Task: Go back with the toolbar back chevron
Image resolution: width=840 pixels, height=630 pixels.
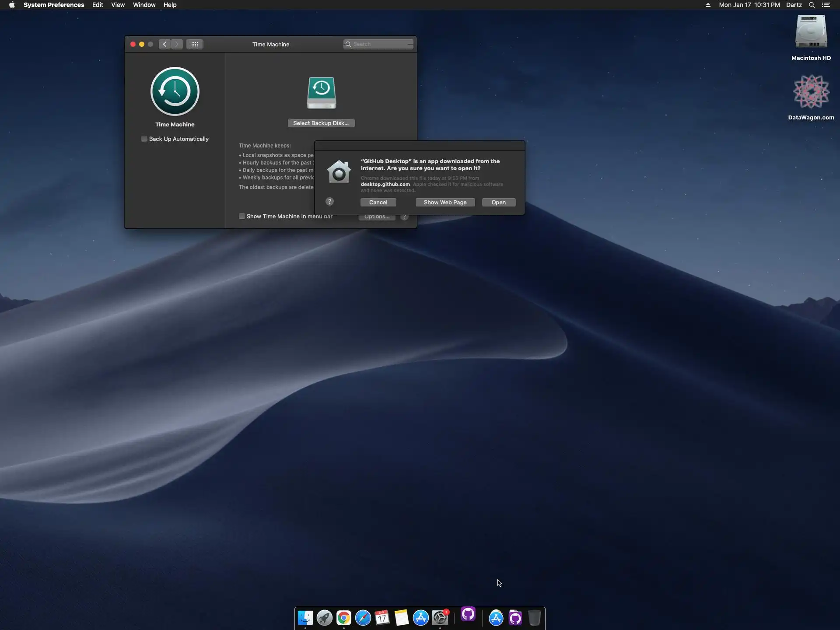Action: [x=164, y=44]
